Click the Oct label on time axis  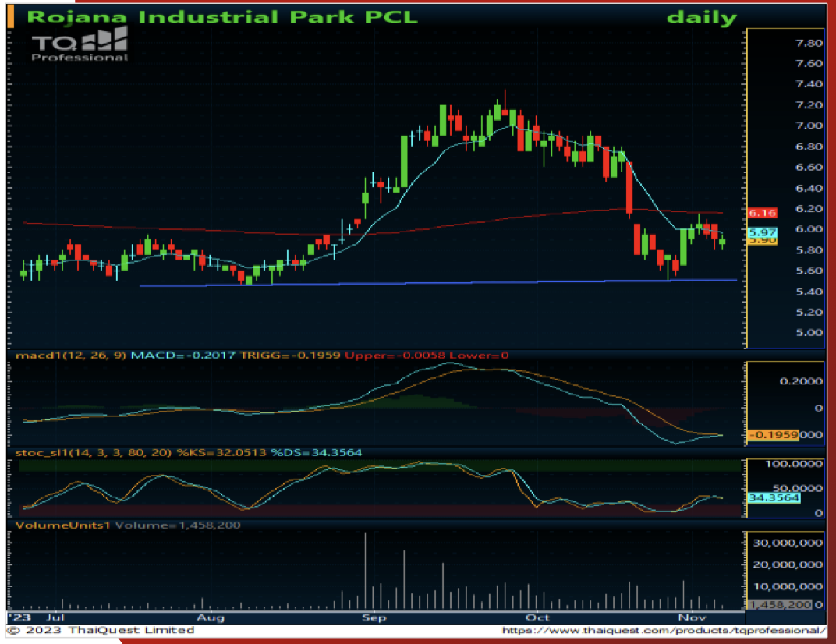click(537, 617)
